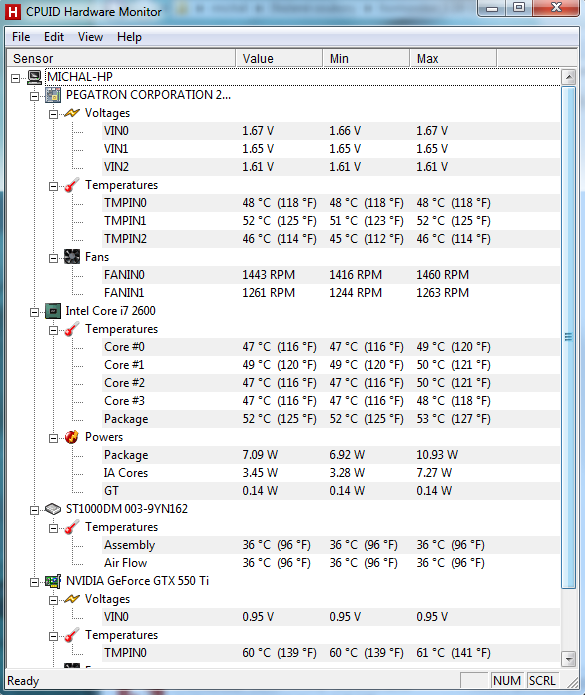Collapse the PEGATRON CORPORATION node
585x695 pixels.
click(34, 96)
